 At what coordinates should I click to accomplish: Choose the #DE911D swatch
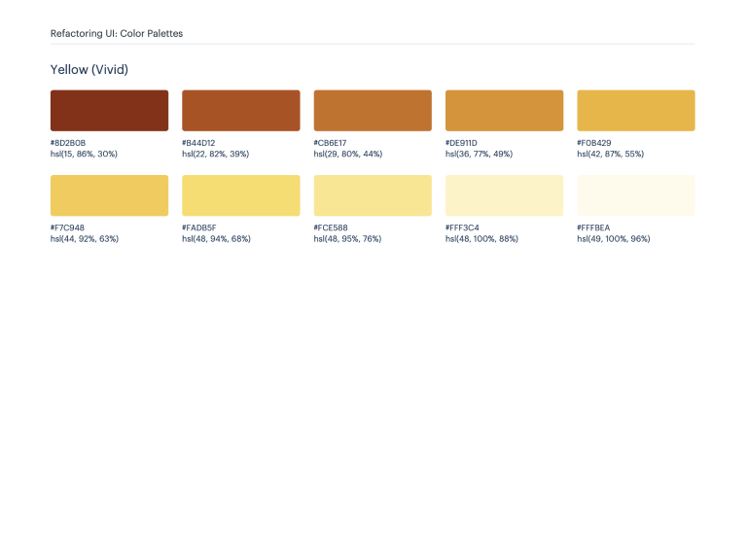[504, 110]
